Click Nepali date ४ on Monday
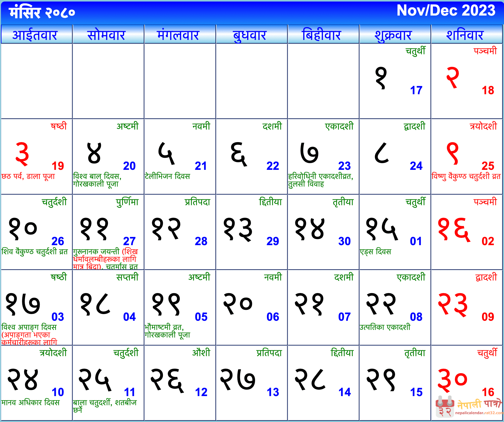The height and width of the screenshot is (422, 504). click(94, 153)
